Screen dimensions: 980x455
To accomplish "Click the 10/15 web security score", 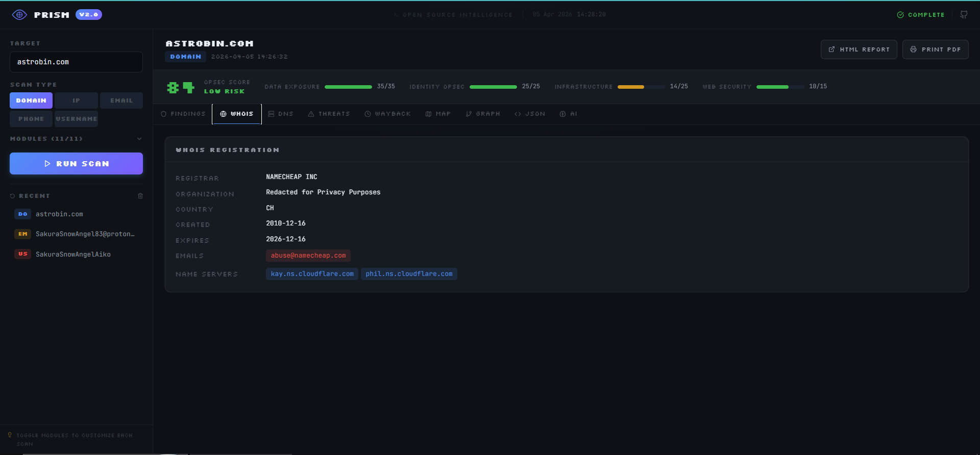I will pos(818,87).
